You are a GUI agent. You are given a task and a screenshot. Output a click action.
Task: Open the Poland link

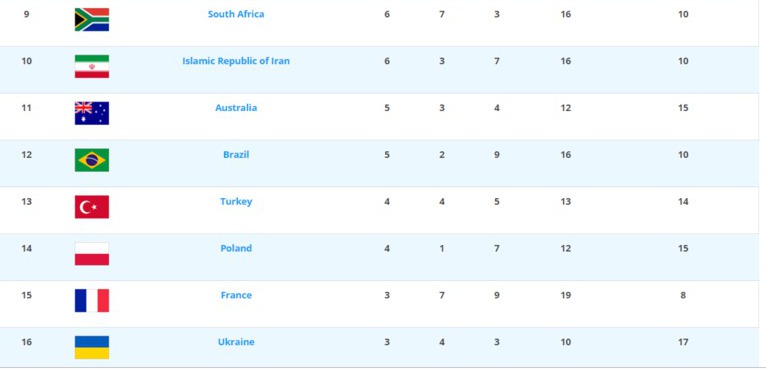[x=236, y=248]
